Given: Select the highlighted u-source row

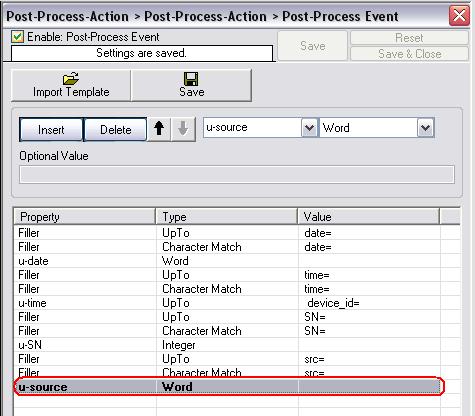Looking at the screenshot, I should point(228,387).
